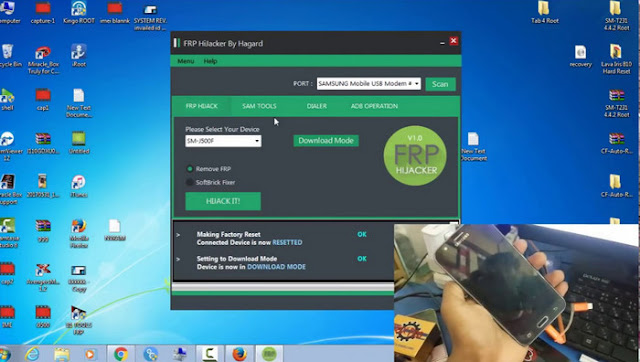
Task: Switch to the ADB OPERATION tab
Action: 374,106
